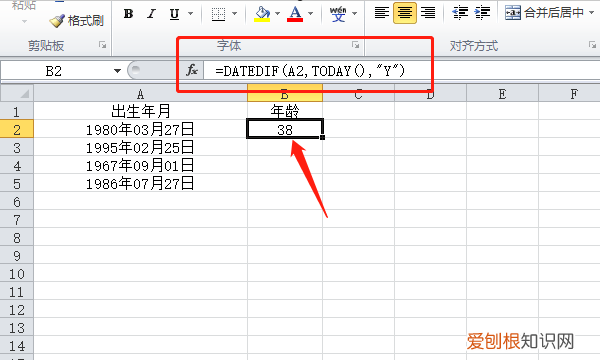
Task: Click cell B2 showing 38
Action: tap(285, 129)
